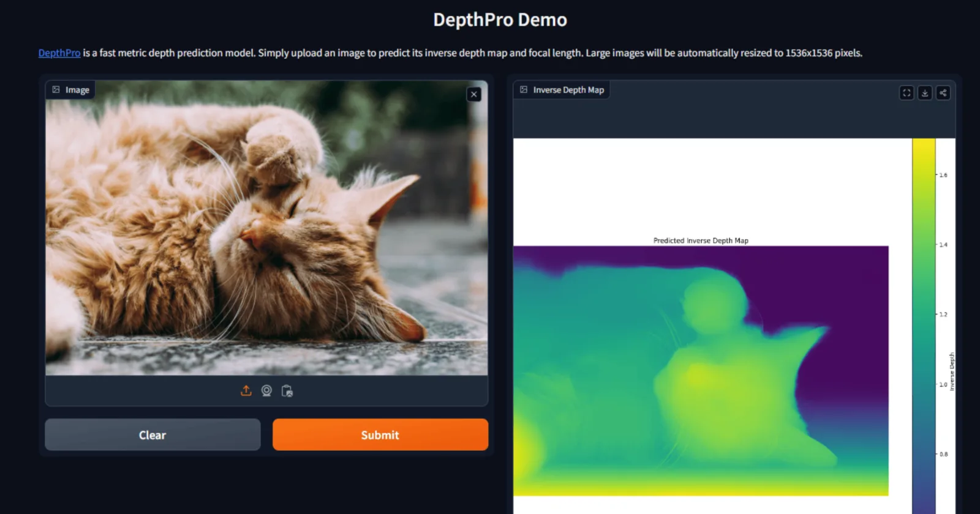Share the inverse depth map output

coord(943,92)
